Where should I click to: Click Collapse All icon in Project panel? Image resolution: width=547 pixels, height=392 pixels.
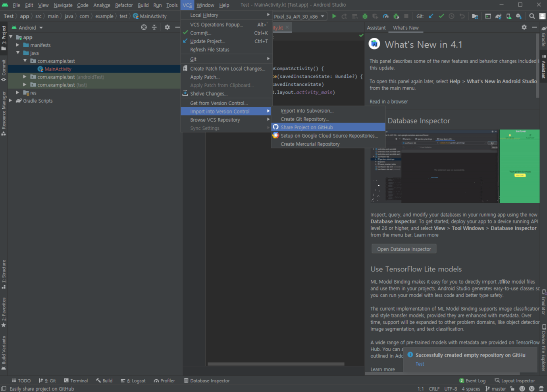[154, 27]
